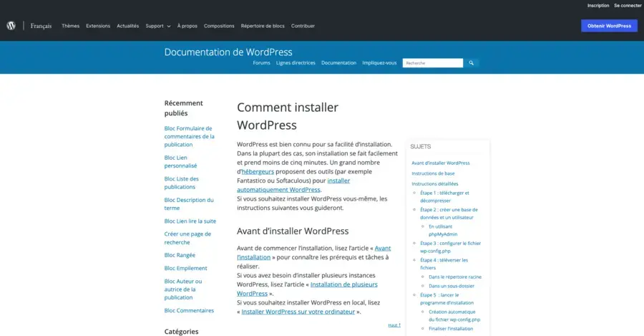Follow the hébergeurs link in the intro
Viewport: 644px width, 336px height.
(258, 171)
